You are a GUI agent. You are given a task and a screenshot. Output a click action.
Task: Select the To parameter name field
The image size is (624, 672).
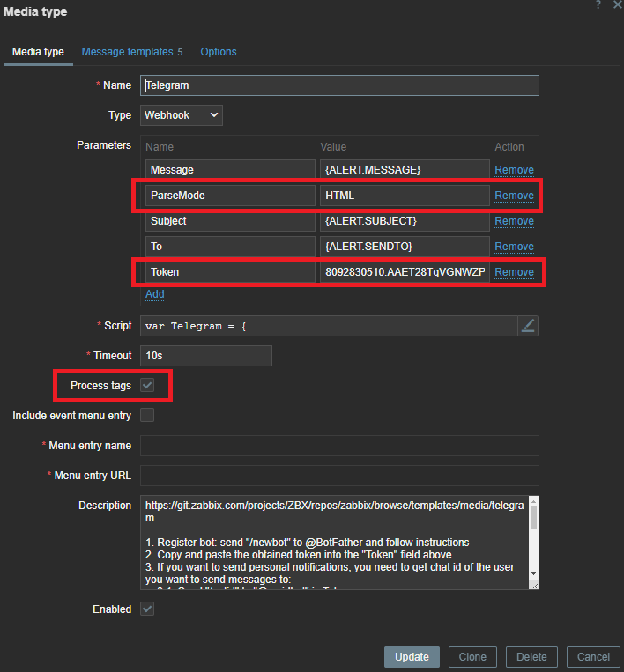(x=230, y=247)
